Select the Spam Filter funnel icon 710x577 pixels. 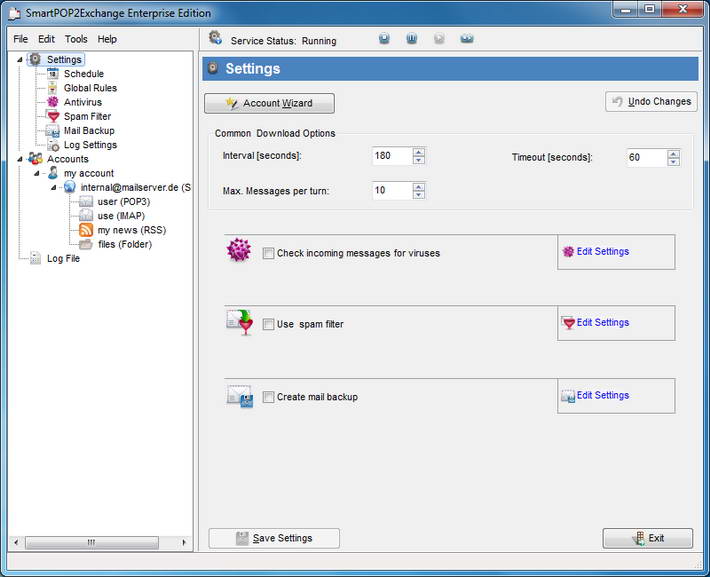[53, 116]
